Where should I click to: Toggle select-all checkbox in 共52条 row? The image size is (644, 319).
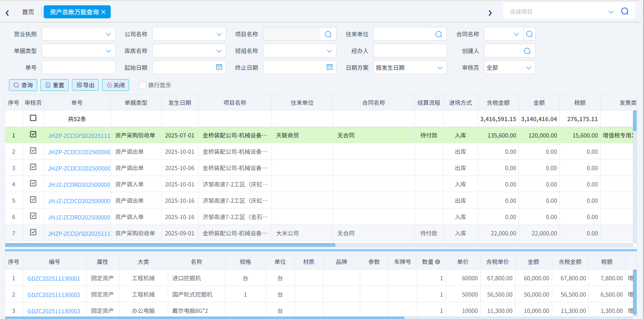pos(33,118)
